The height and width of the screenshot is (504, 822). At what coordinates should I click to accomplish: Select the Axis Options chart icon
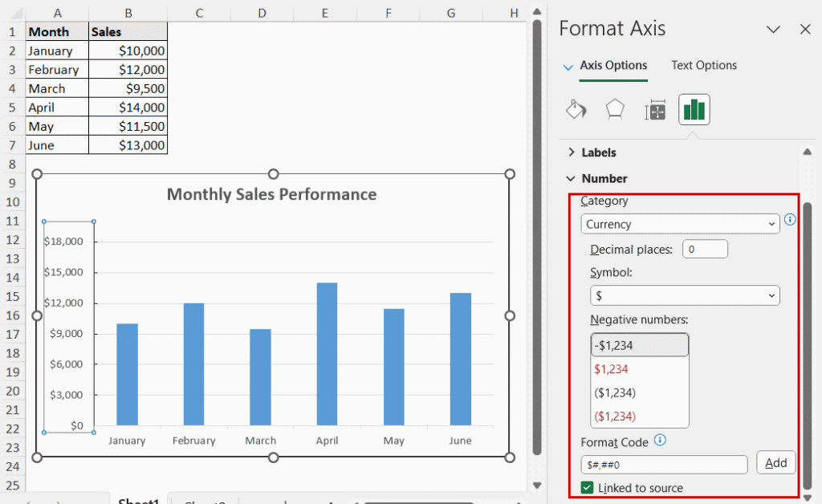[x=694, y=109]
